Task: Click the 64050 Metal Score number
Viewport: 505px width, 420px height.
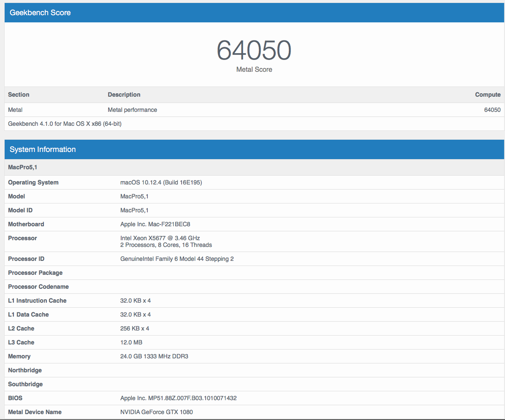Action: point(254,50)
